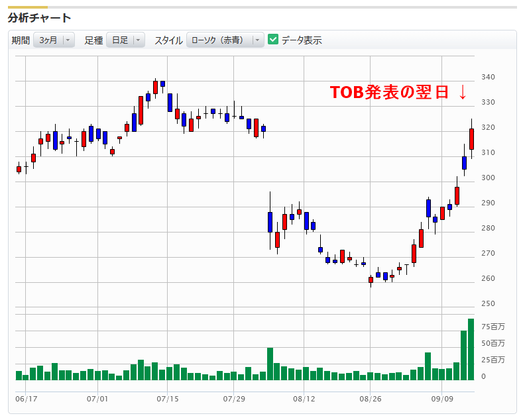Click the 310 price axis label
The height and width of the screenshot is (420, 523).
(x=488, y=152)
